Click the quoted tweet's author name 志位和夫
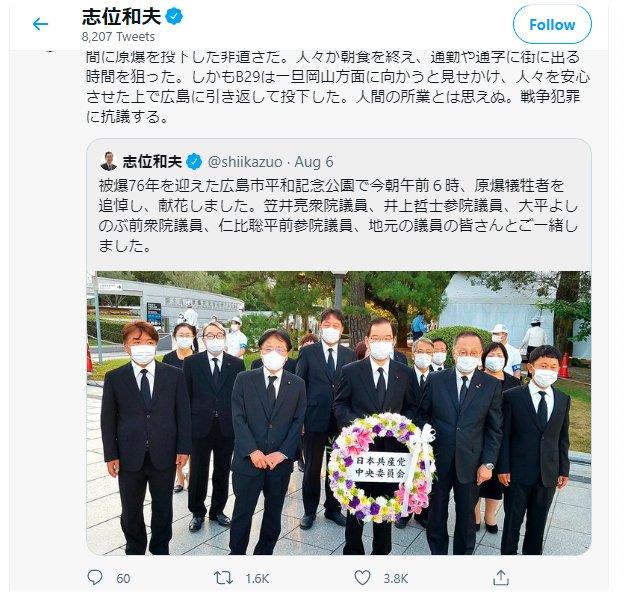 click(x=152, y=162)
